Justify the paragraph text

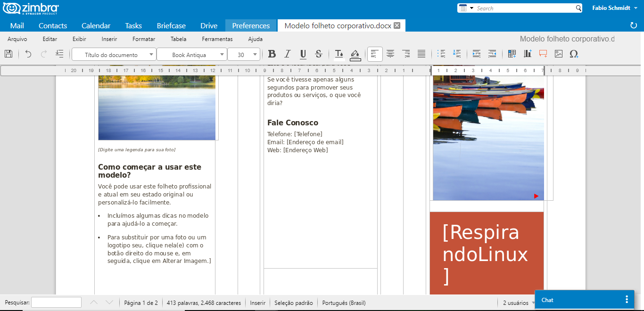click(421, 54)
